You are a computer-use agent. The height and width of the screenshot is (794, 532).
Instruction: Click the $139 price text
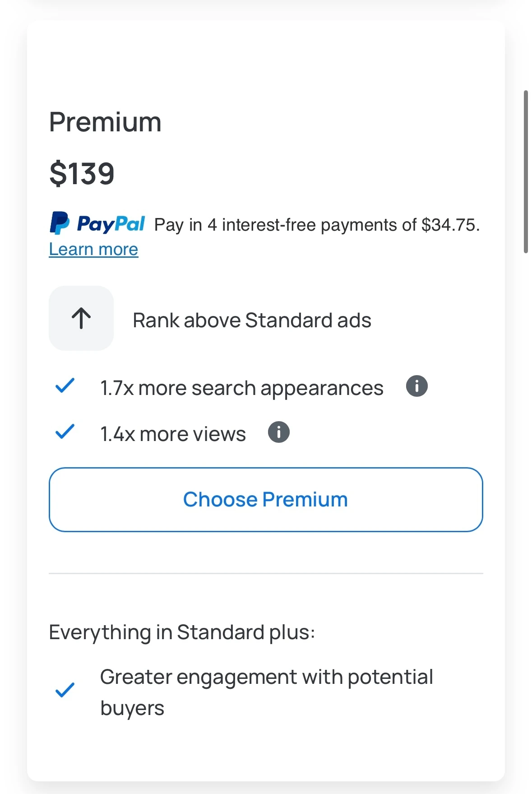[82, 173]
